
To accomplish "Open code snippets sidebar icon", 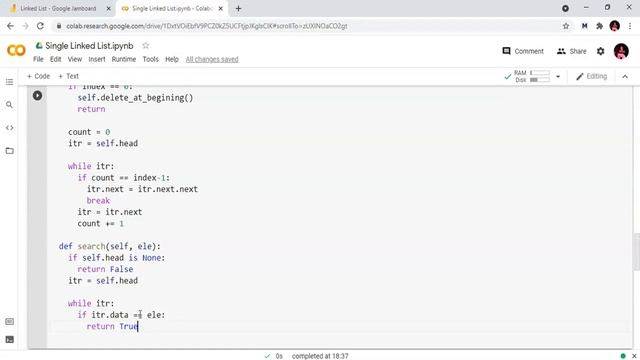I will [x=9, y=128].
